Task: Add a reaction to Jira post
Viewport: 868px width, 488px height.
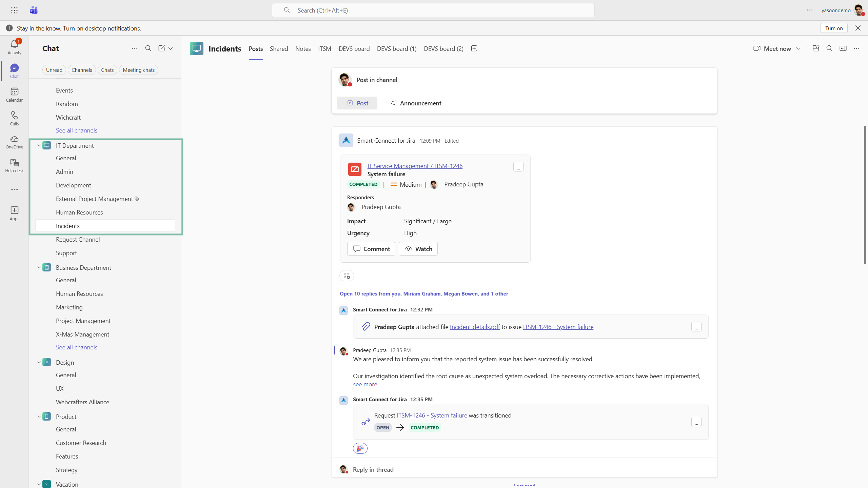Action: [347, 276]
